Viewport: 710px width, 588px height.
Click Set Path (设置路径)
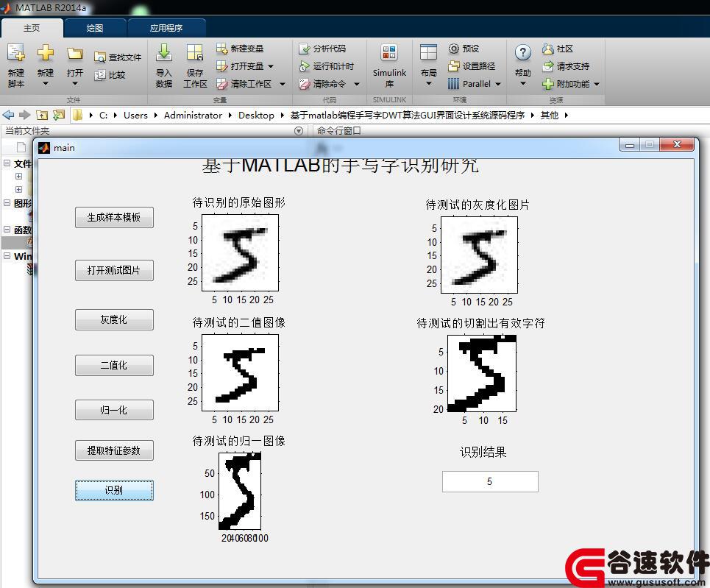tap(472, 66)
